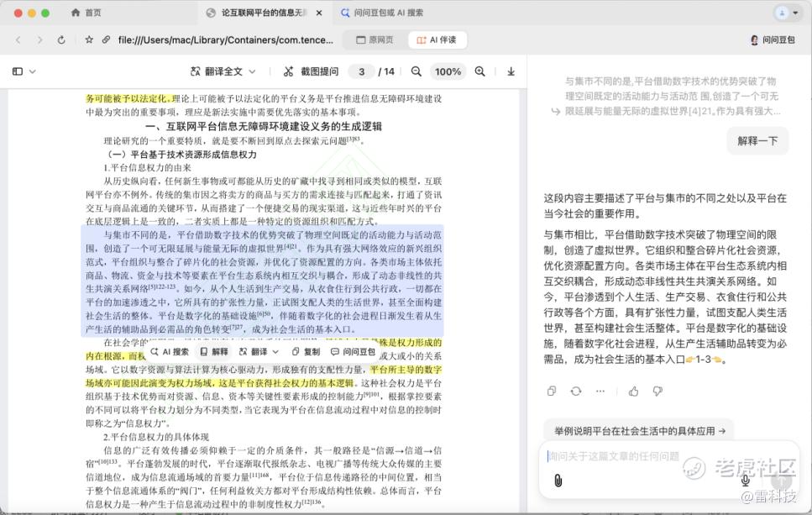Viewport: 812px width, 515px height.
Task: Click 翻译全文 to translate the document
Action: [x=217, y=71]
